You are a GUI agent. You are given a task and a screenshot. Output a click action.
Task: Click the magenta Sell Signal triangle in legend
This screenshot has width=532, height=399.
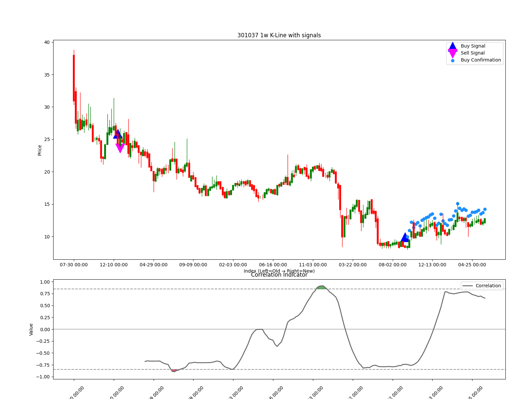[453, 53]
